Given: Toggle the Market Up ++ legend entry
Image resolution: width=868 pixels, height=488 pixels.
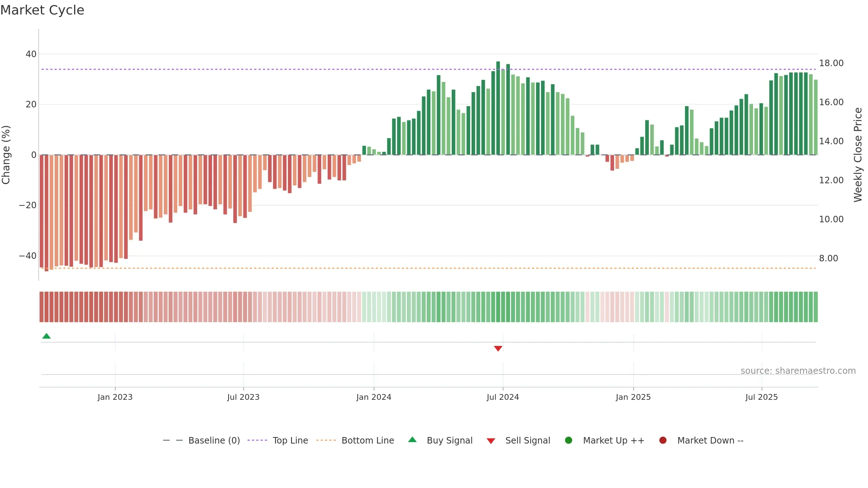Looking at the screenshot, I should tap(604, 440).
